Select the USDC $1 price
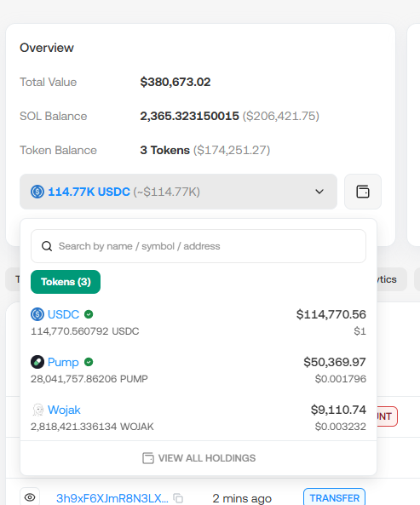This screenshot has width=420, height=505. [x=360, y=331]
